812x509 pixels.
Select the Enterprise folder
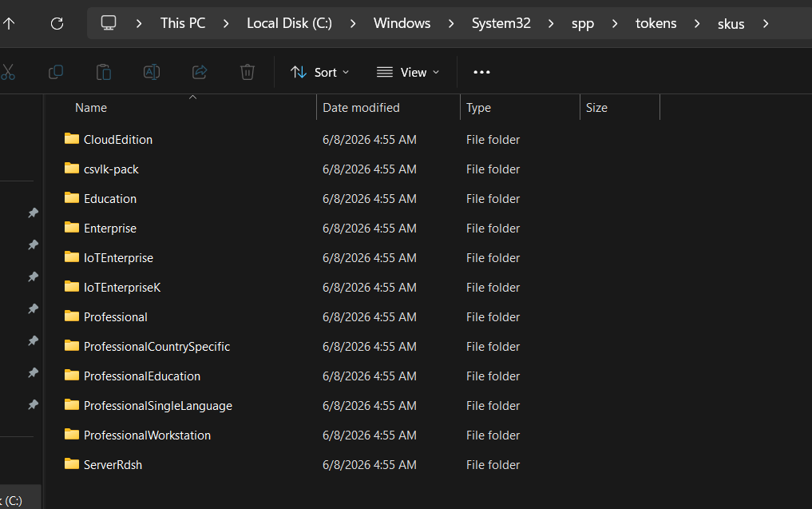point(110,228)
